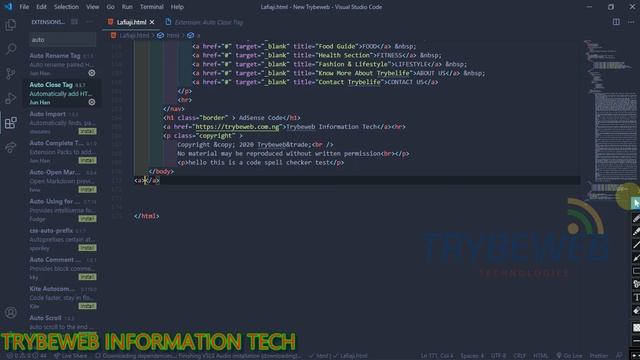
Task: Click Live Share in the status bar
Action: point(71,356)
